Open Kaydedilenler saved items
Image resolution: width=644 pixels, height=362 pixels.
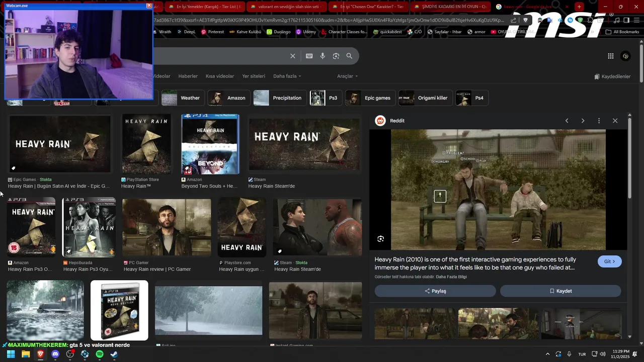pyautogui.click(x=612, y=76)
